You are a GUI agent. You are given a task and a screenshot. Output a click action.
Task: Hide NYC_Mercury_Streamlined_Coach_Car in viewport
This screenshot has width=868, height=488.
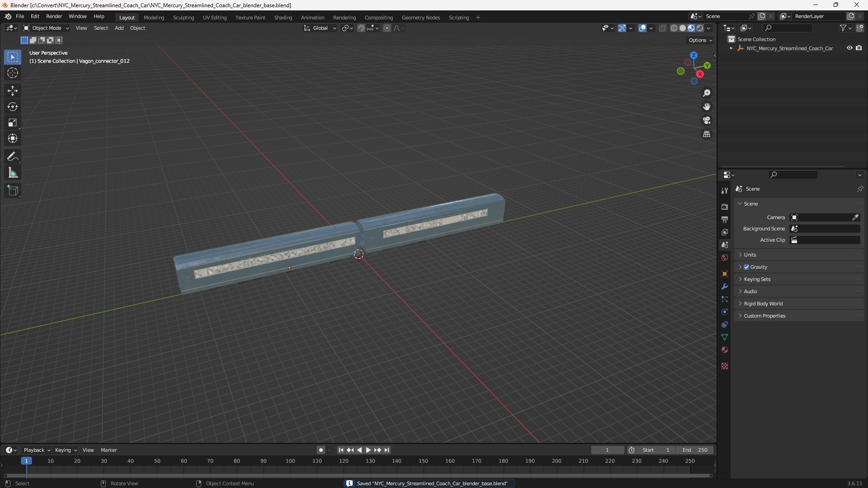[x=849, y=48]
